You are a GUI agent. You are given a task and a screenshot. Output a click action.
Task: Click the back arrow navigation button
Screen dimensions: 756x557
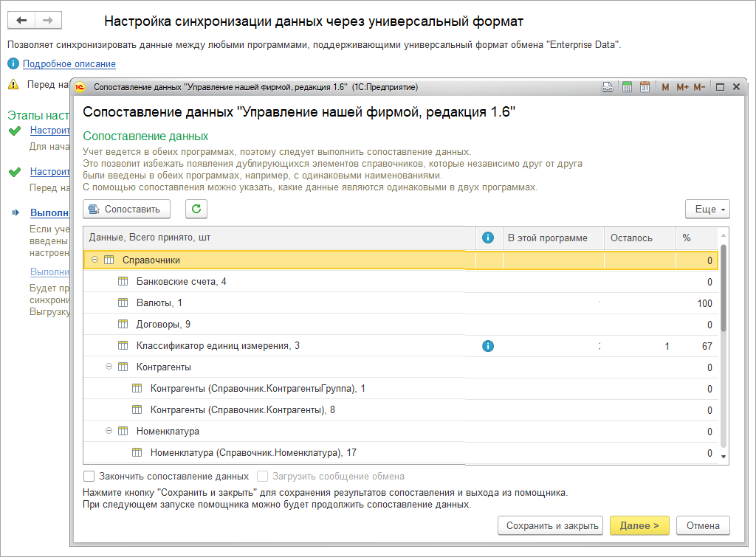click(x=22, y=21)
